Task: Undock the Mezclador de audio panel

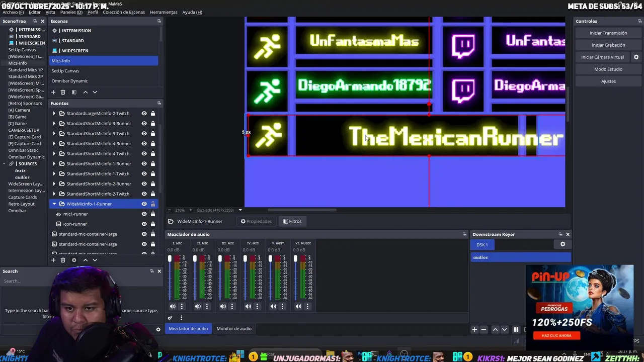Action: point(464,234)
